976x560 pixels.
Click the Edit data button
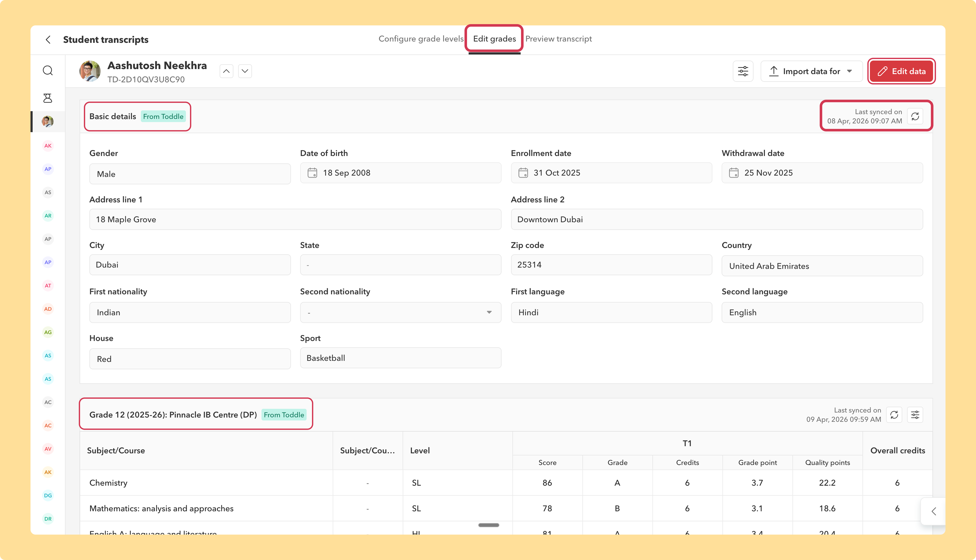(x=901, y=71)
